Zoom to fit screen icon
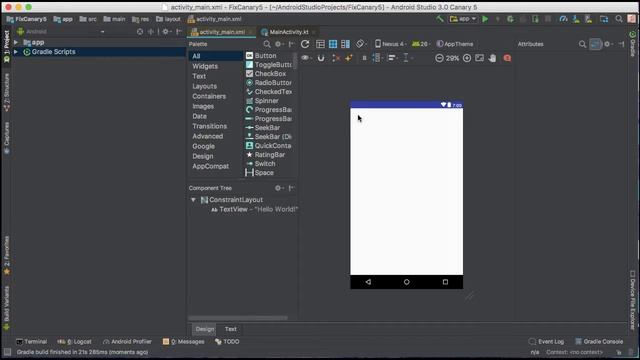Screen dimensions: 640x360 click(480, 58)
